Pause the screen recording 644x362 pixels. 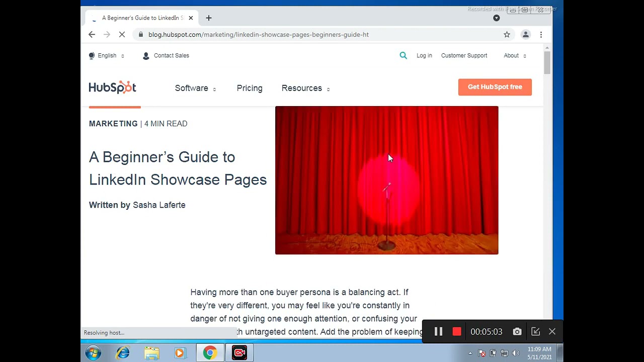438,332
